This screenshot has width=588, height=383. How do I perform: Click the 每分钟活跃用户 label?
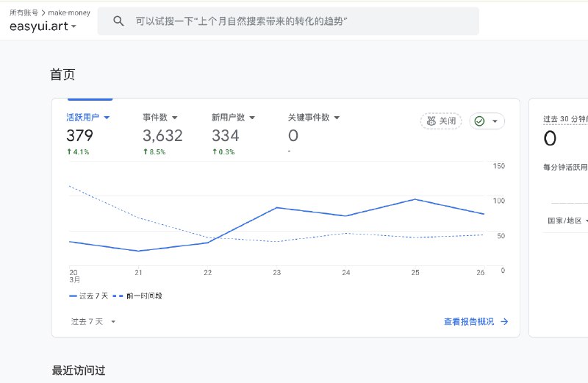click(565, 168)
